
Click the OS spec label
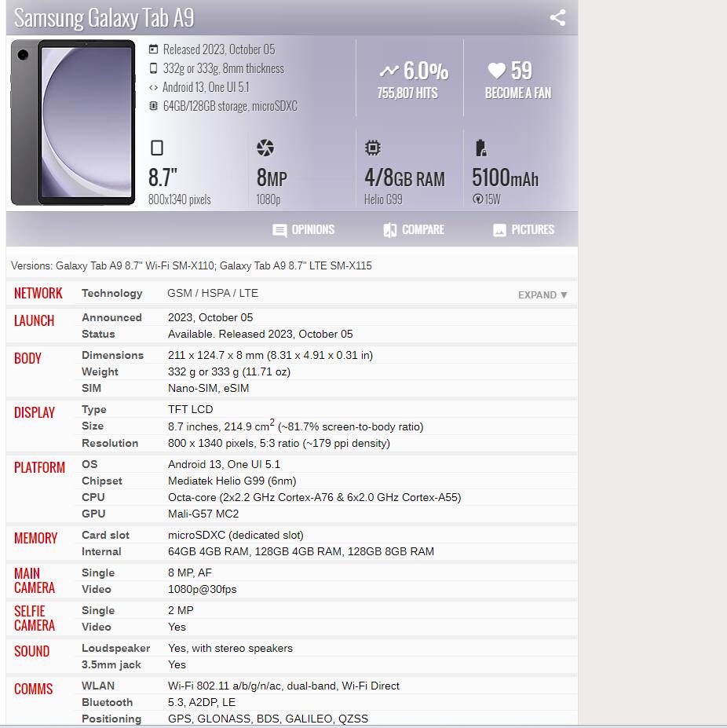(x=90, y=464)
